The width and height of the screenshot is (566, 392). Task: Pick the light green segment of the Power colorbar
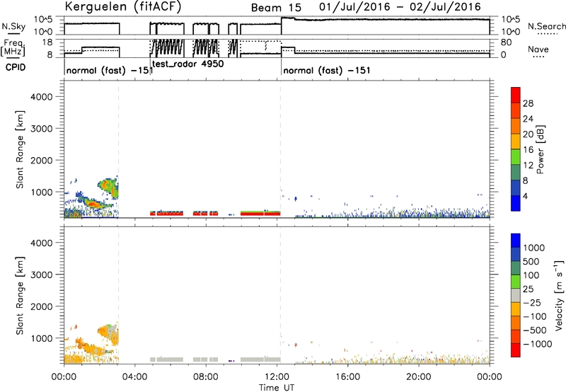516,157
